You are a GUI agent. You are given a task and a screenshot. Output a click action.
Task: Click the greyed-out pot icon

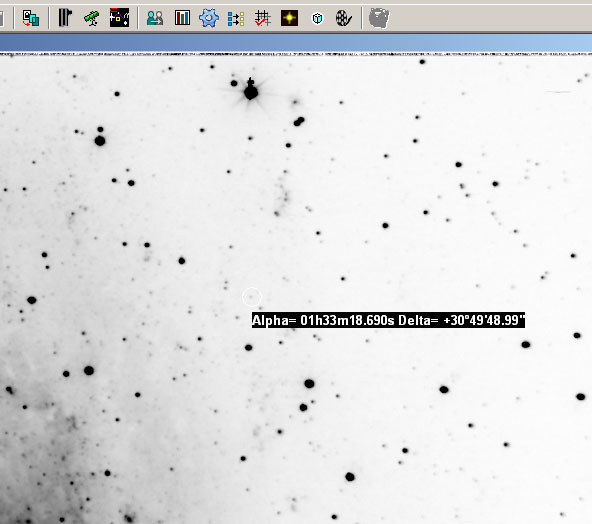(379, 18)
